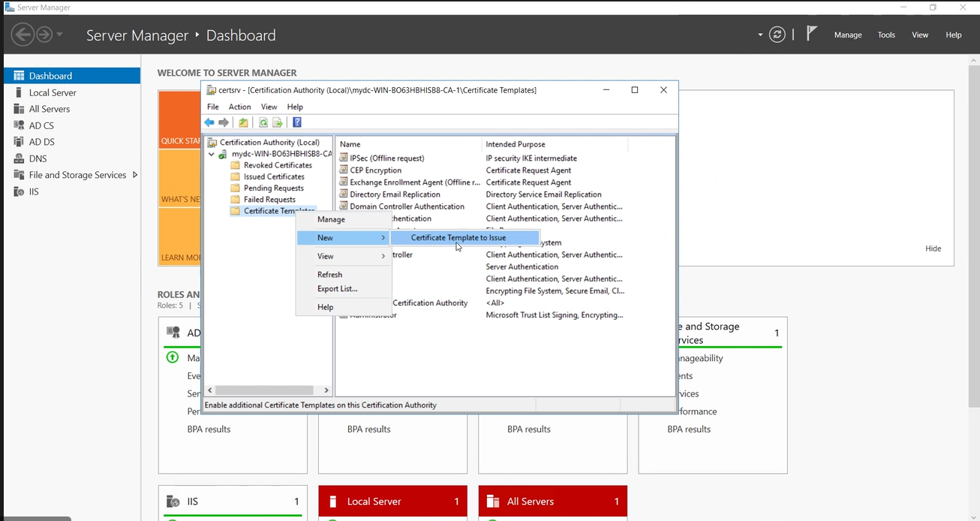Click Certificate Template to Issue
Screen dimensions: 980x521
pos(464,237)
